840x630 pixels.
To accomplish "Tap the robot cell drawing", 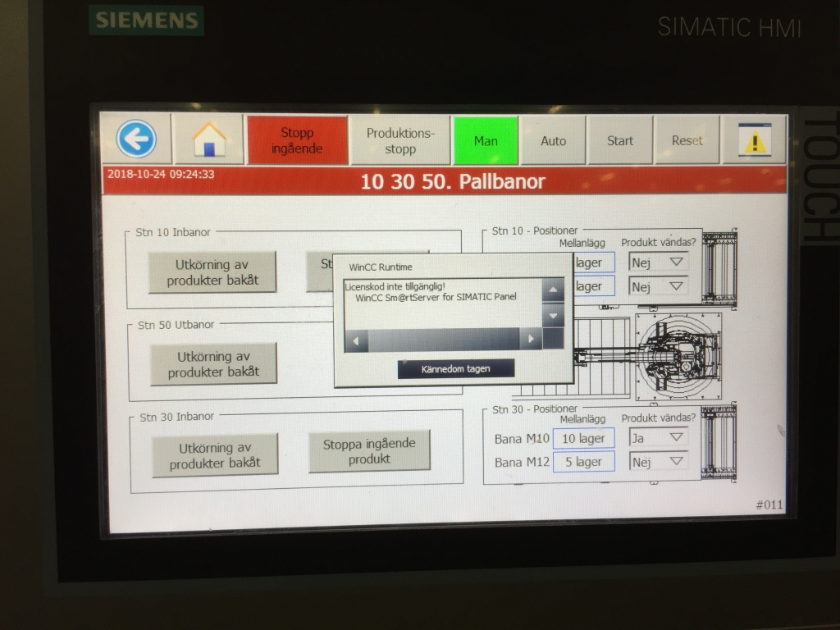I will tap(678, 356).
